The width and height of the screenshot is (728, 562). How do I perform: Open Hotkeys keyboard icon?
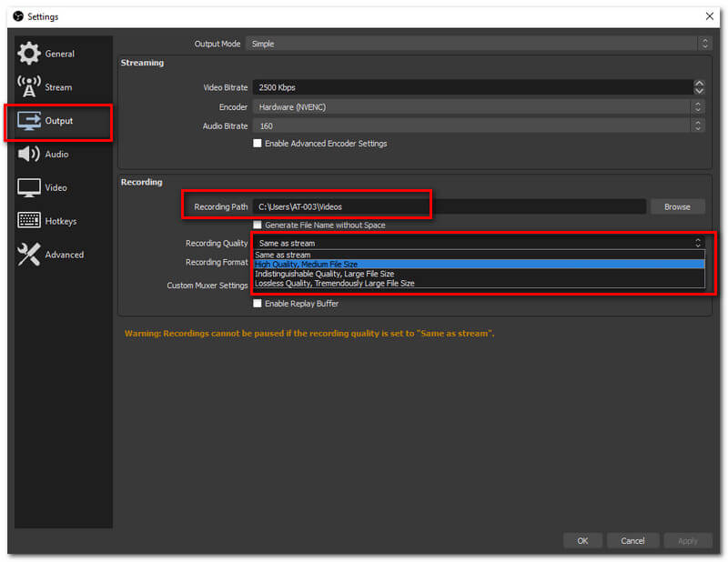click(29, 221)
